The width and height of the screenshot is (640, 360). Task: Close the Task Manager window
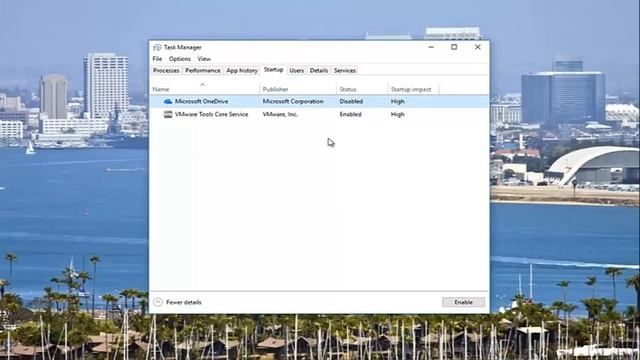tap(478, 47)
